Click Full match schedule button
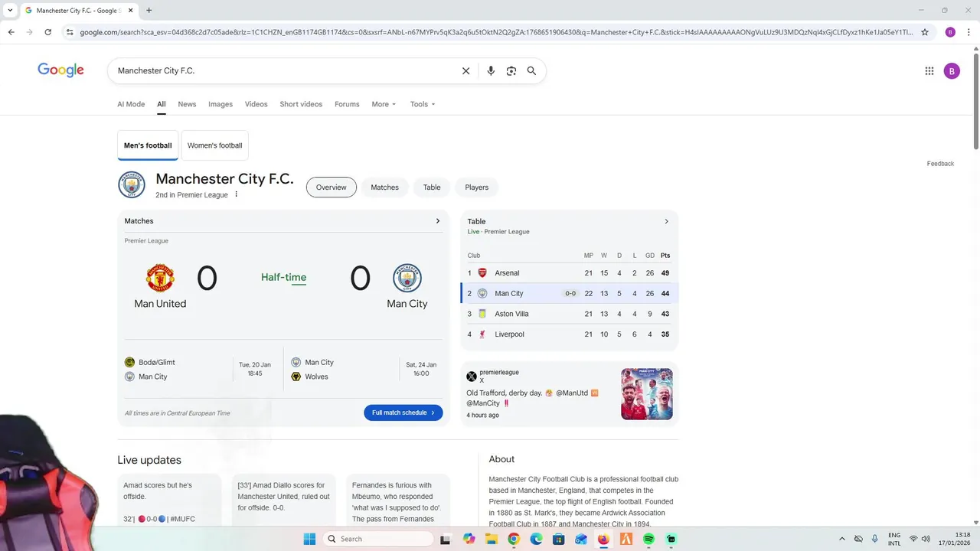 pyautogui.click(x=403, y=412)
